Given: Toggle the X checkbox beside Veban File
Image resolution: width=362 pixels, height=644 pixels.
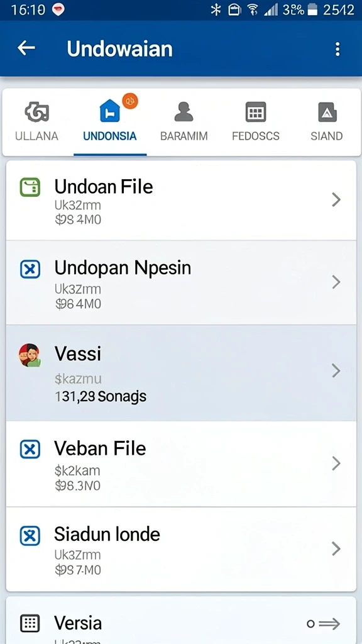Looking at the screenshot, I should (30, 449).
